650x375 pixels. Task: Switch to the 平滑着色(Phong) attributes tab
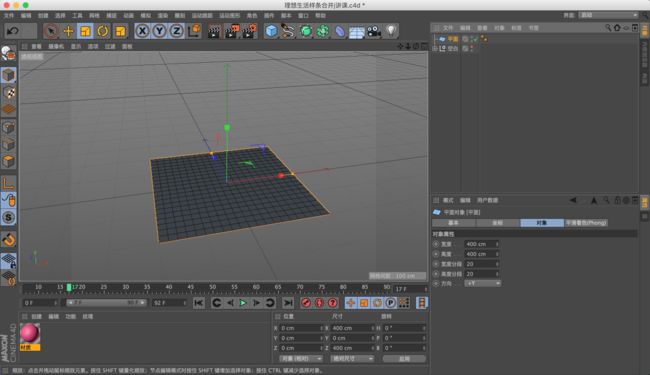tap(586, 223)
